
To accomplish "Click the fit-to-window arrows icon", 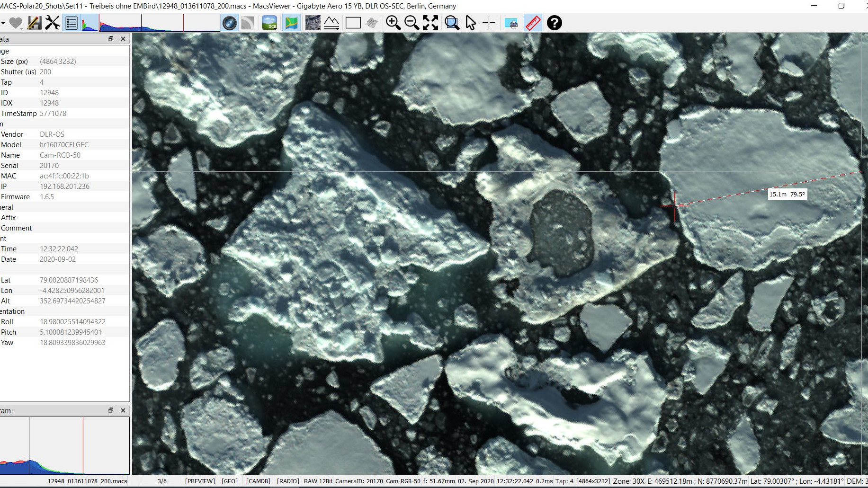I will [430, 23].
